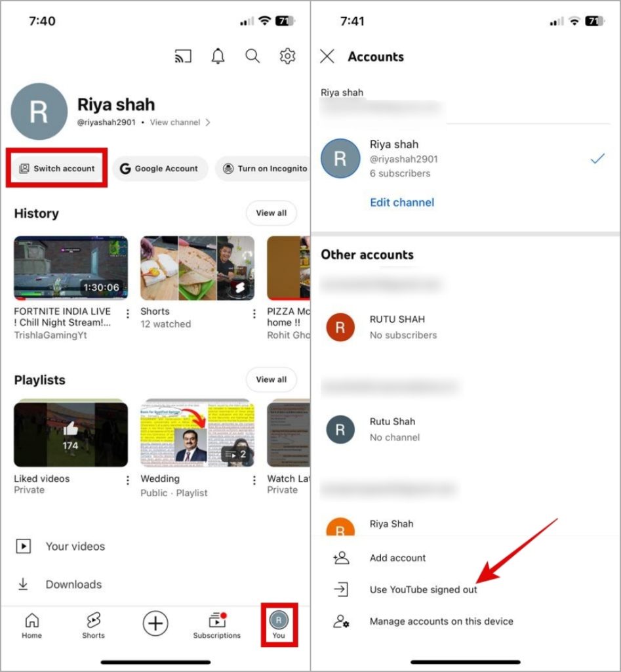Go to Shorts tab

click(93, 625)
